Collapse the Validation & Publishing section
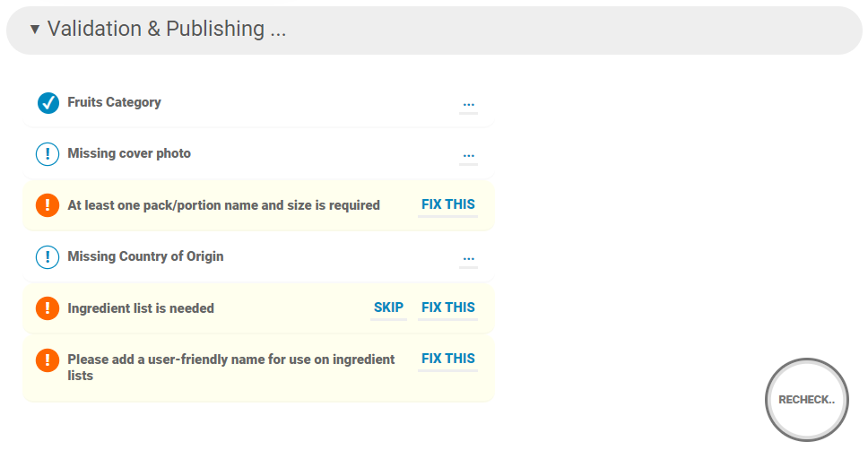This screenshot has width=868, height=459. coord(35,30)
